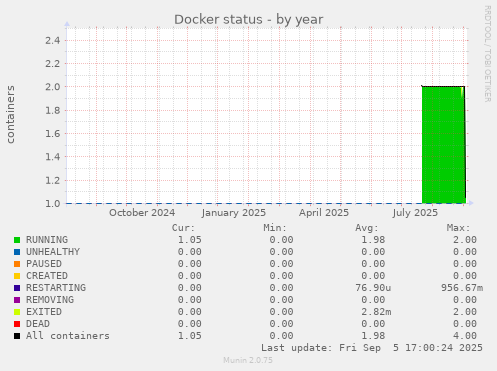The image size is (497, 371).
Task: Click the 'Munin 2.0.75' version text
Action: point(248,360)
